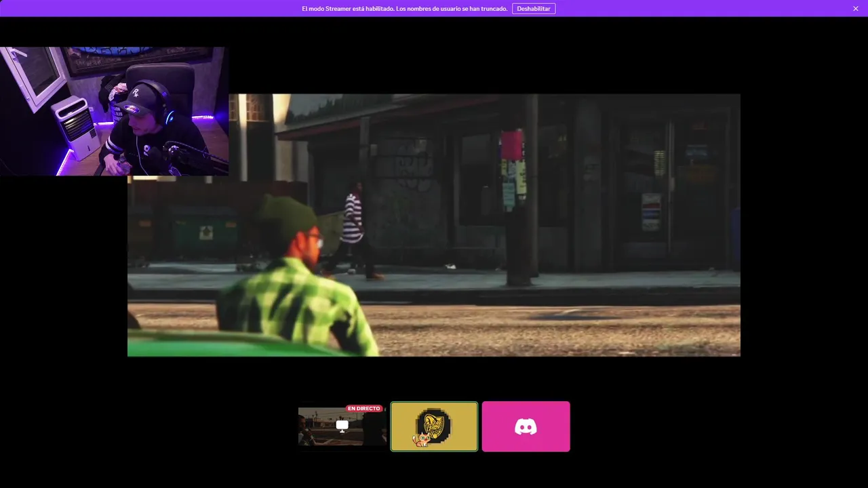Select the pink Discord logo participant tile
Viewport: 868px width, 488px height.
[526, 426]
